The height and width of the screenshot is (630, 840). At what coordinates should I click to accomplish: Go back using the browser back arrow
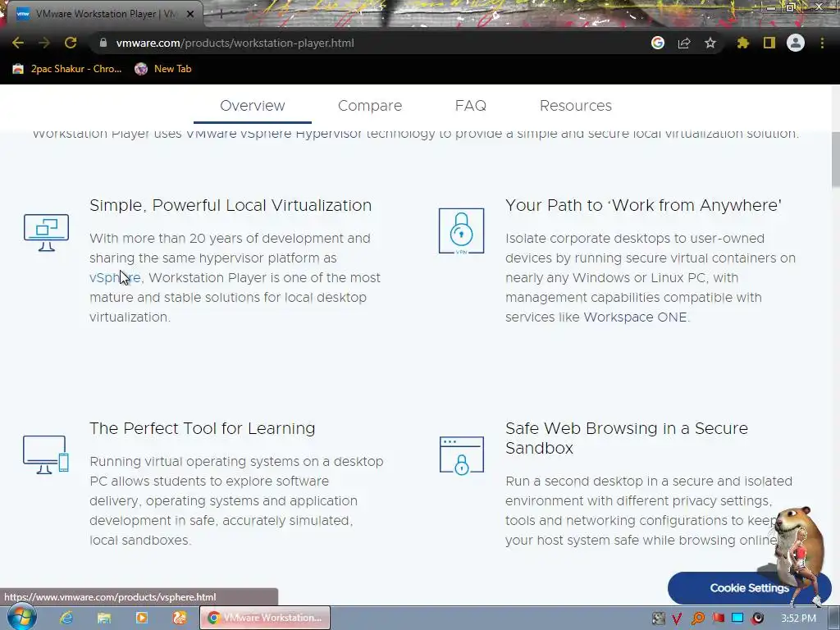tap(18, 43)
